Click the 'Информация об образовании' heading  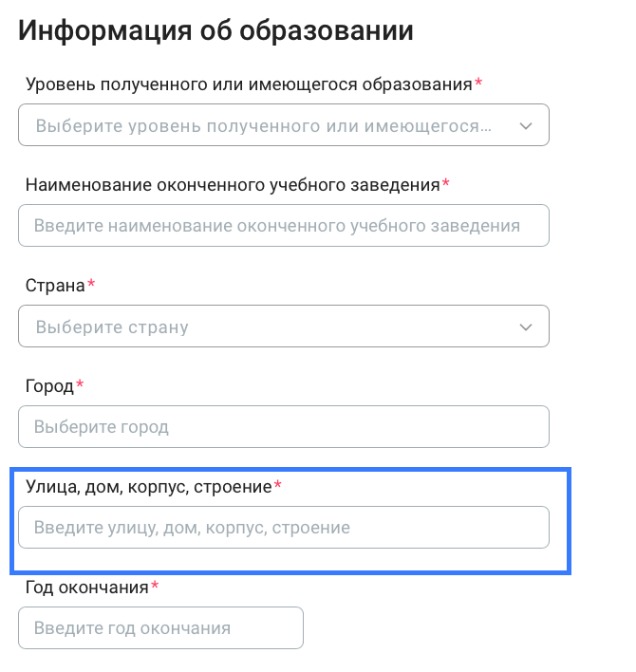point(216,30)
